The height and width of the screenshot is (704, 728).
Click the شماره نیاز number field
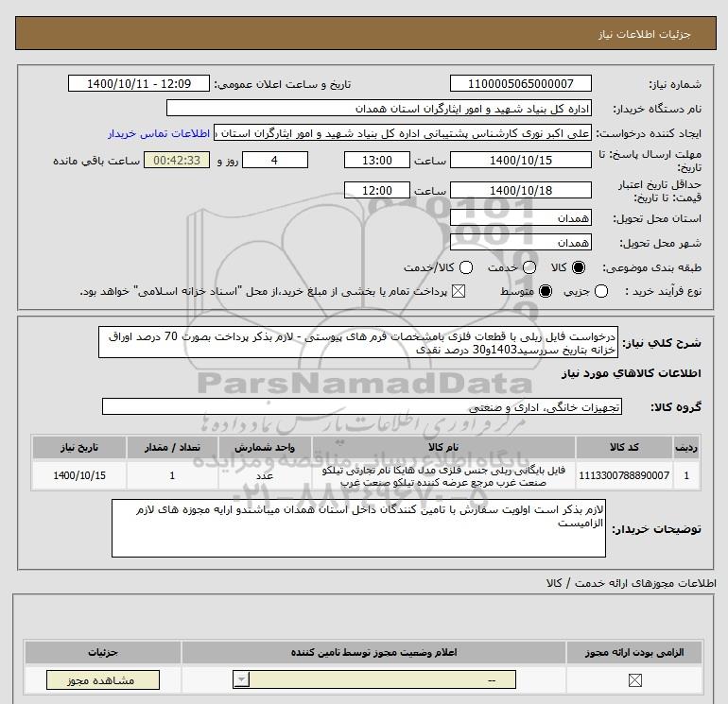pos(520,83)
